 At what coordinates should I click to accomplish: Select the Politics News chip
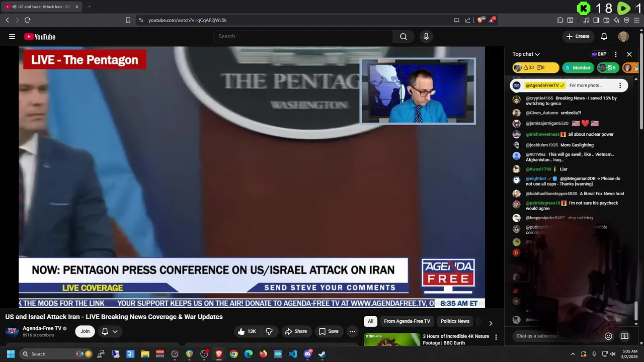455,321
